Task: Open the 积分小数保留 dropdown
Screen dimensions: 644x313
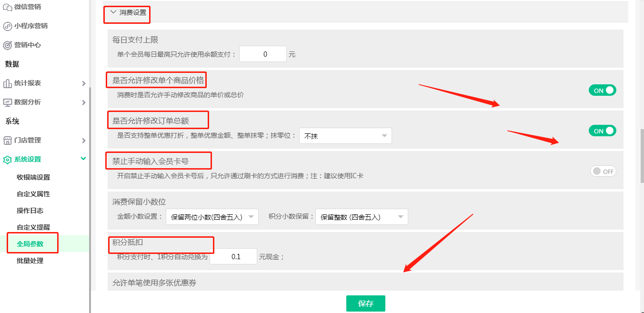Action: [362, 216]
